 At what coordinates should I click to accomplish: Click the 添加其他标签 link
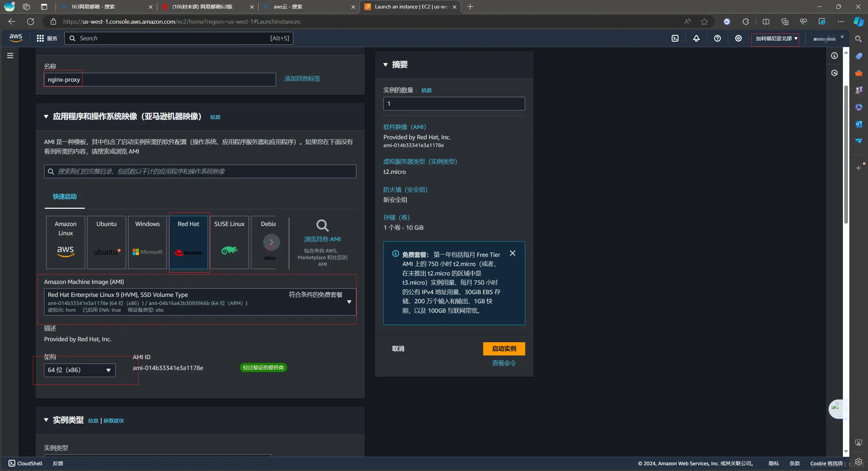click(302, 79)
